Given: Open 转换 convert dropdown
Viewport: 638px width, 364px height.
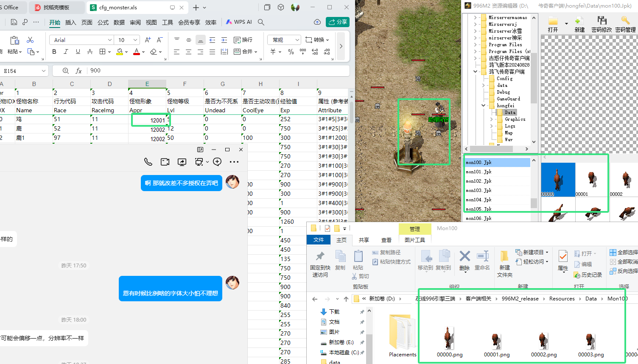Looking at the screenshot, I should pos(328,40).
